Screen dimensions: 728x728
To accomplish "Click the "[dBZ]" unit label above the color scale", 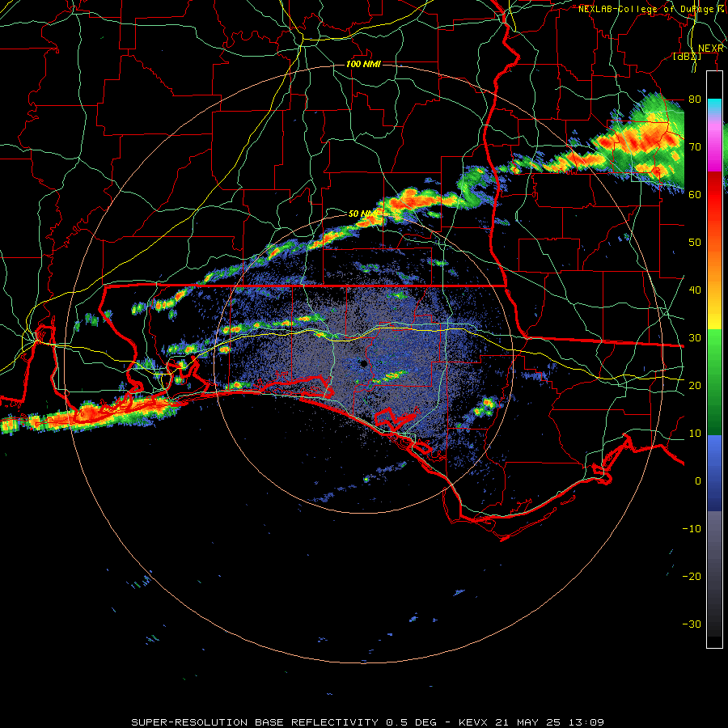I will pos(687,57).
